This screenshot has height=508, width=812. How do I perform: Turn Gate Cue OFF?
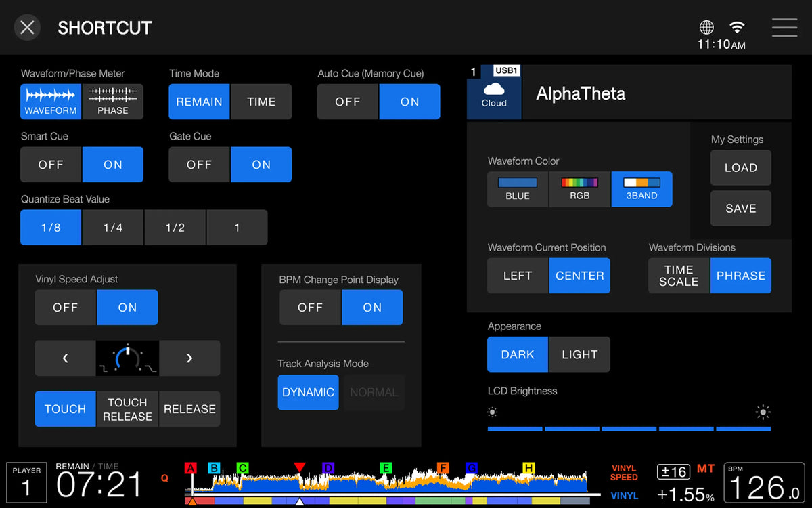tap(199, 165)
